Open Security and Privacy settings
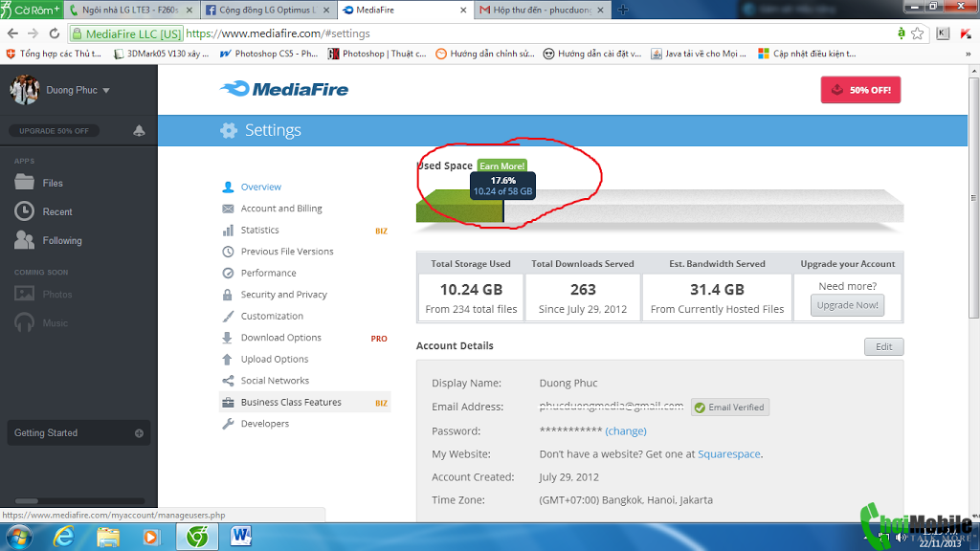This screenshot has height=551, width=980. [x=283, y=295]
